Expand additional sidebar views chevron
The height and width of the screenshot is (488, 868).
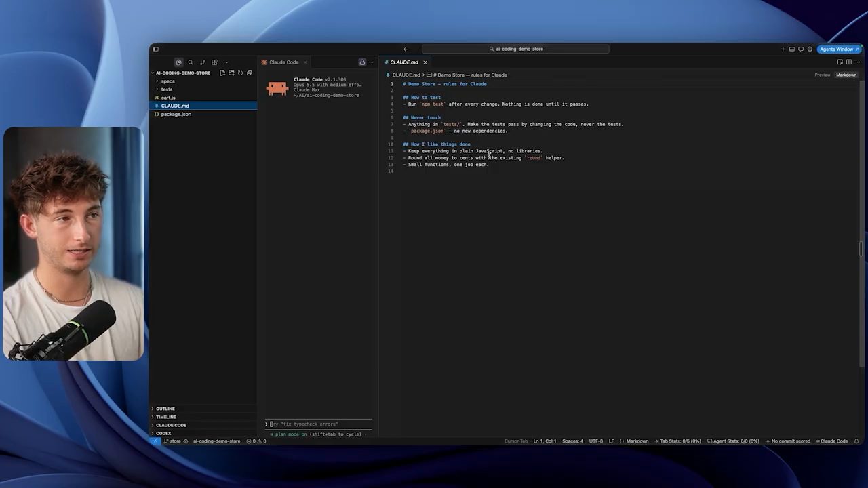tap(226, 62)
